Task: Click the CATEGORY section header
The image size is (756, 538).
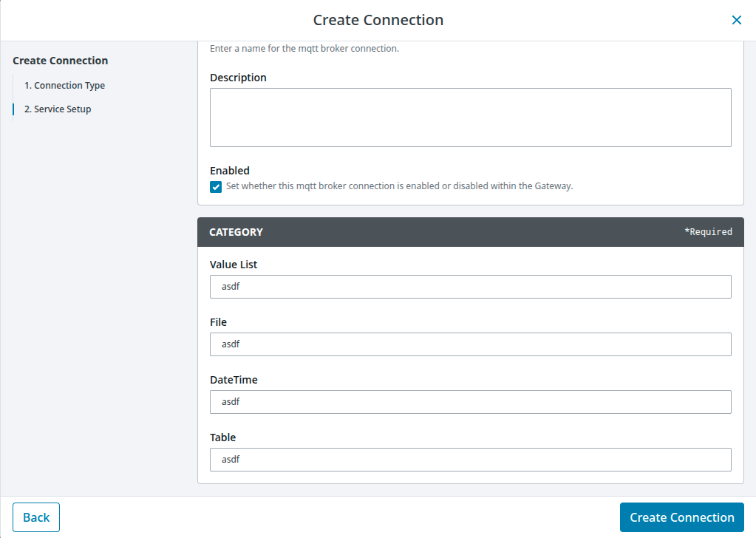Action: click(236, 232)
